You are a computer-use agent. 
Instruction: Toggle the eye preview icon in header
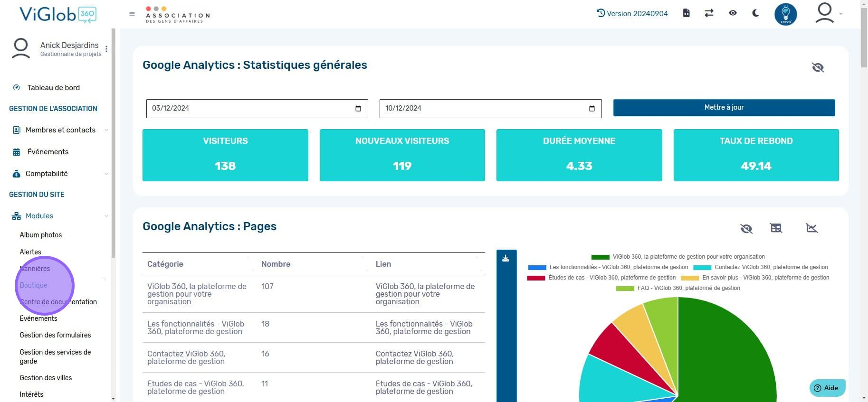(733, 13)
